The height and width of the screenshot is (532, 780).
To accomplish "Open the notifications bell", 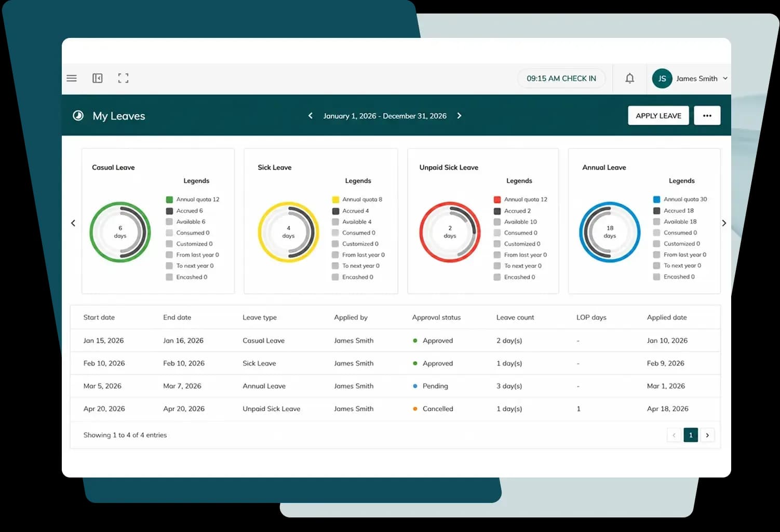I will pos(629,78).
